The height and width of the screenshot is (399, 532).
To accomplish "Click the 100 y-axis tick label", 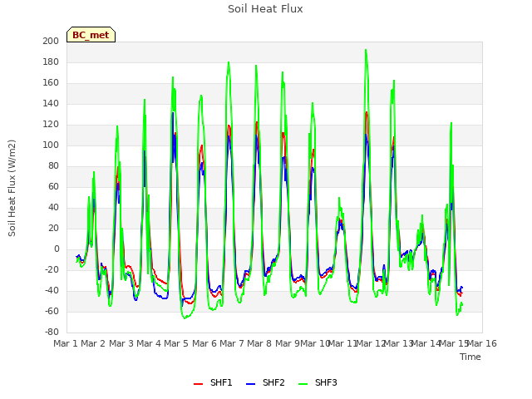I will (x=51, y=145).
